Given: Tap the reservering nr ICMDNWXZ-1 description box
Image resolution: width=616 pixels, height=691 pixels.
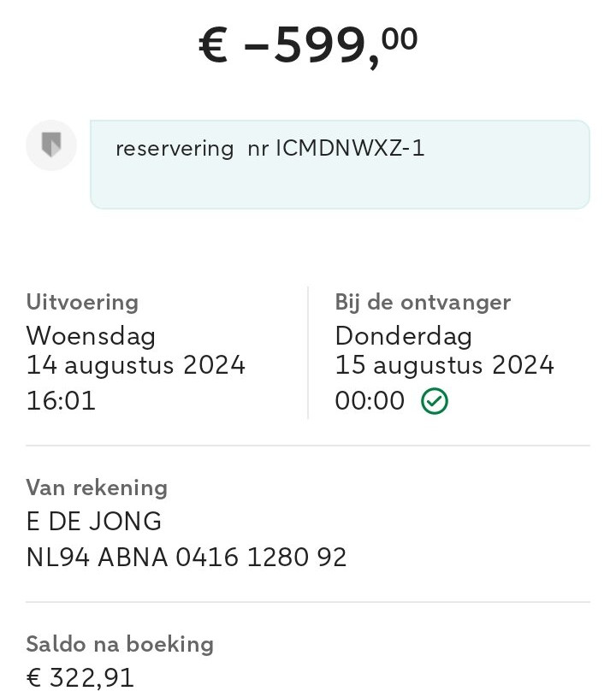Looking at the screenshot, I should (340, 164).
